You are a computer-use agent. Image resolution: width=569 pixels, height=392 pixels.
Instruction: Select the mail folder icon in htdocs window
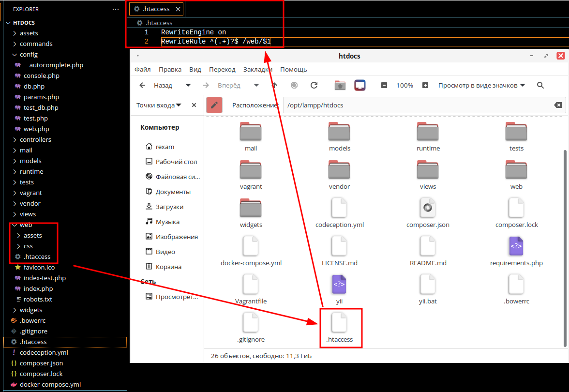click(x=251, y=132)
